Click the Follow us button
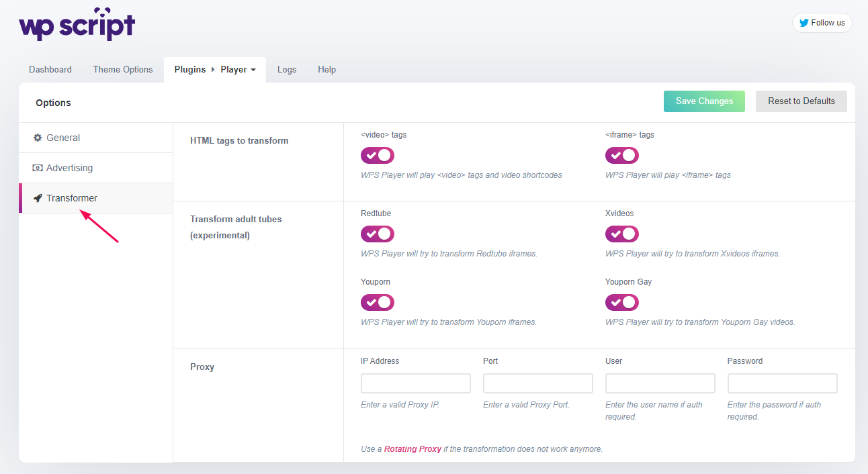This screenshot has height=474, width=868. tap(822, 23)
